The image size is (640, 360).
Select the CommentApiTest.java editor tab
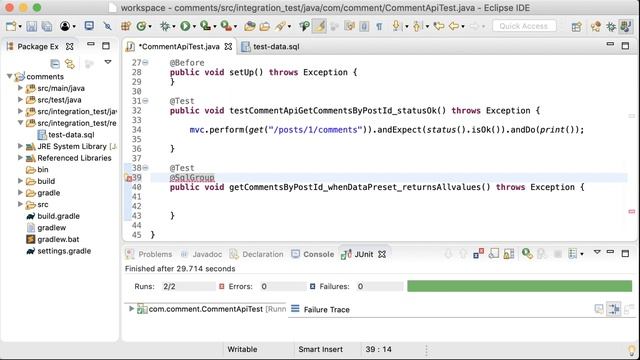click(179, 47)
